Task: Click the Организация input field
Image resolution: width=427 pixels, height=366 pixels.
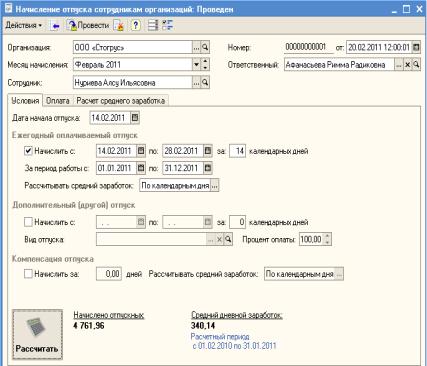Action: coord(133,48)
